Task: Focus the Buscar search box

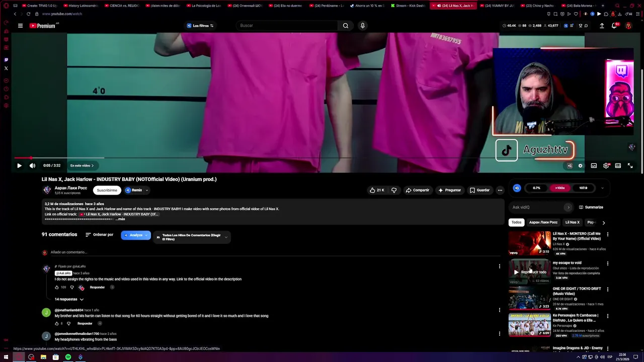Action: pyautogui.click(x=286, y=26)
